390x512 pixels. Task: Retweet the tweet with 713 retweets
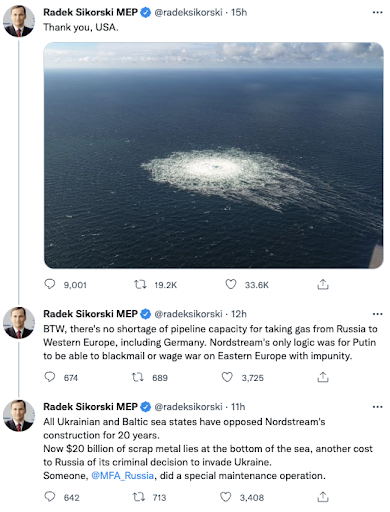point(138,497)
